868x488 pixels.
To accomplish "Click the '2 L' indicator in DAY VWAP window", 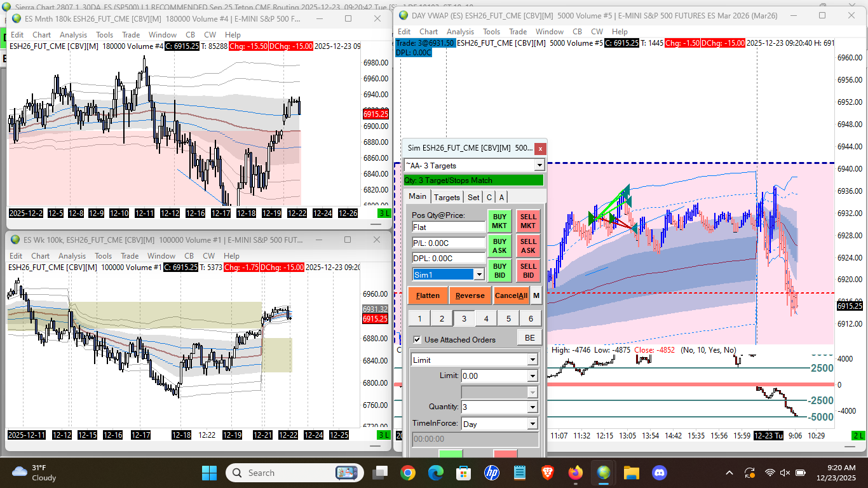I will tap(858, 436).
